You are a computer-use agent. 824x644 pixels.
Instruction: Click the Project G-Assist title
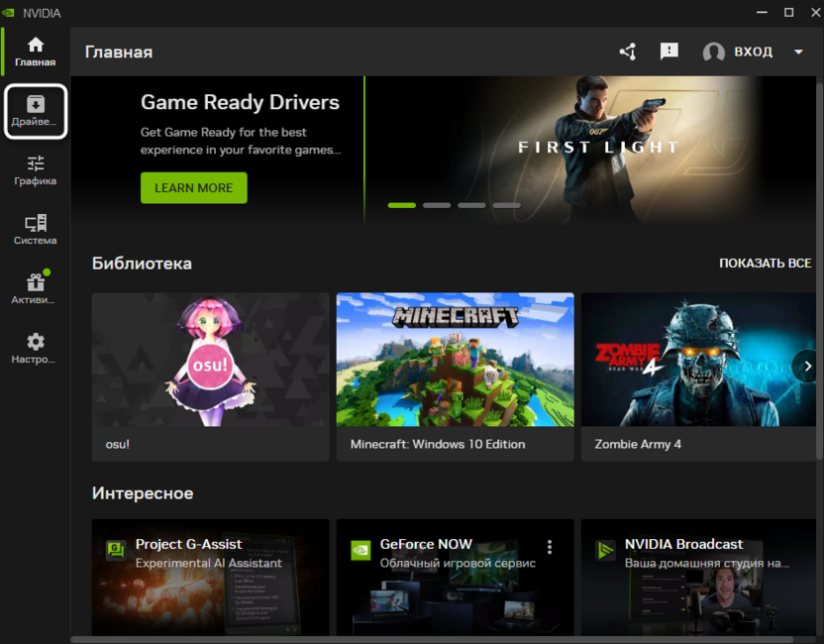click(x=188, y=544)
